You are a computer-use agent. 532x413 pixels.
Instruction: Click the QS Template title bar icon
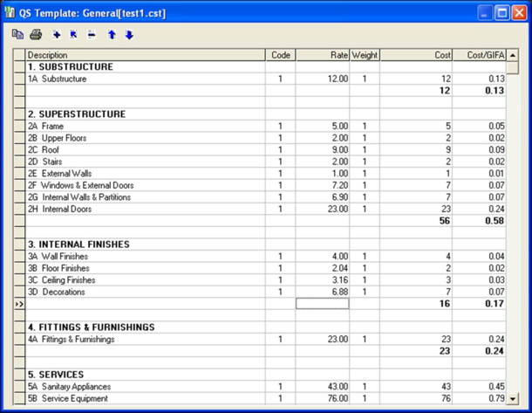tap(10, 13)
